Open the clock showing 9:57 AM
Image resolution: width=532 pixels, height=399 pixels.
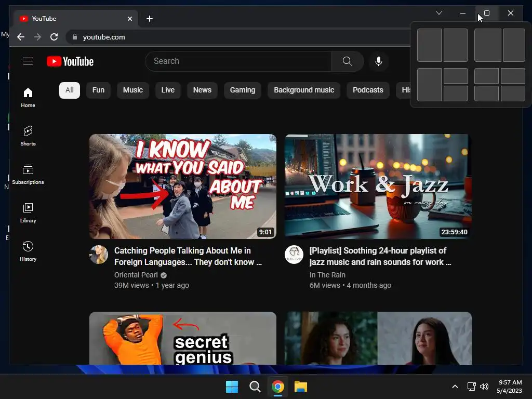510,387
